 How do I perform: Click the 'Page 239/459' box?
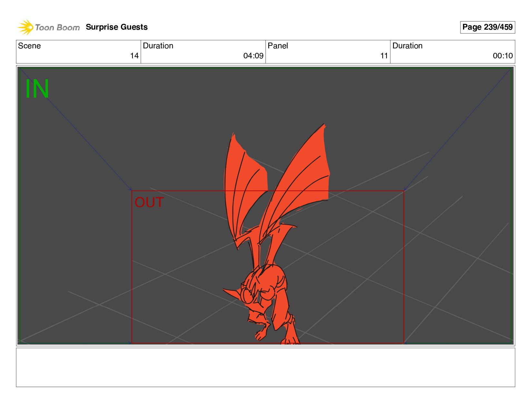[x=487, y=27]
